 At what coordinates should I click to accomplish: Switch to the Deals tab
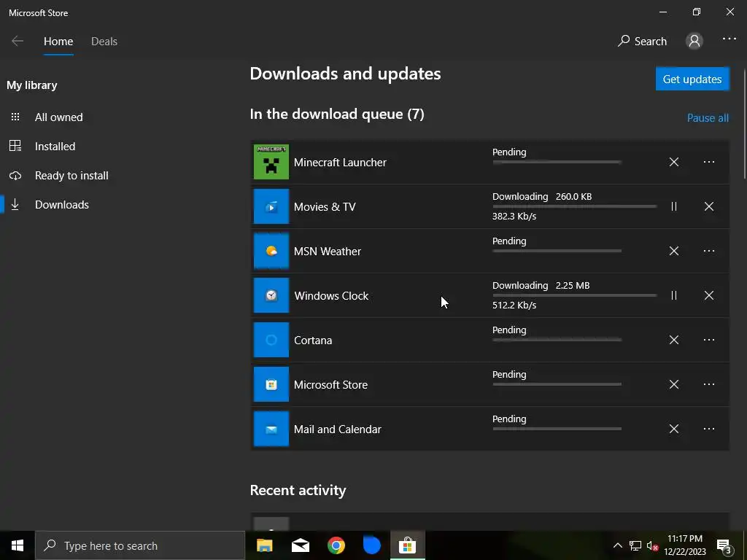(x=104, y=42)
